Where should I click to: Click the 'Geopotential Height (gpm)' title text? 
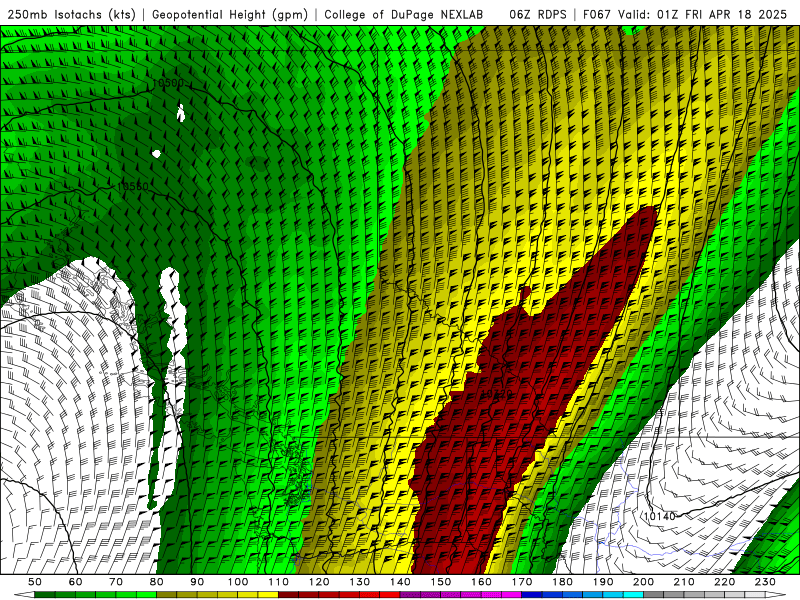pyautogui.click(x=230, y=14)
